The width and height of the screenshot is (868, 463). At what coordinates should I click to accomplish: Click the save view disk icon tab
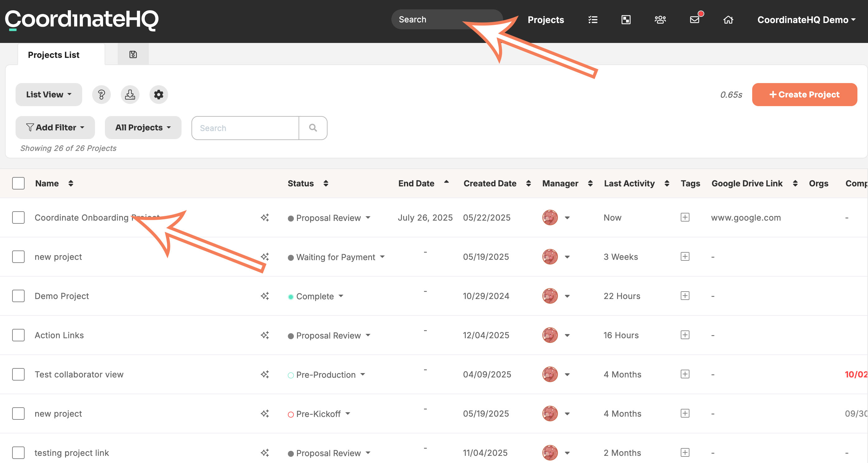tap(133, 54)
